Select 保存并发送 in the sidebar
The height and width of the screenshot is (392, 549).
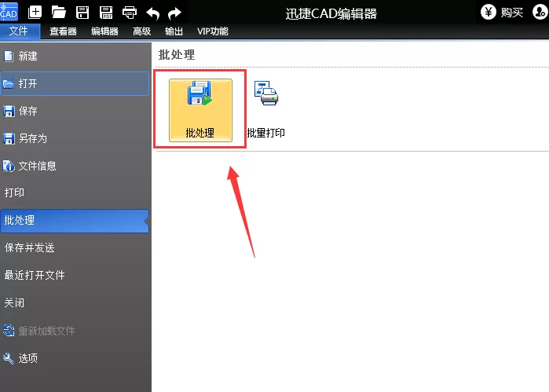click(x=75, y=248)
